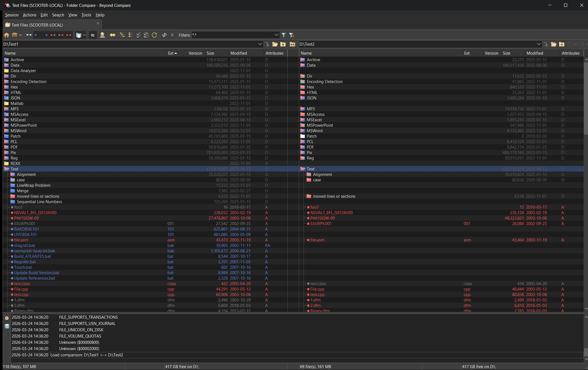Toggle the two-gray-squares Show Same filter
Image resolution: width=588 pixels, height=370 pixels.
tap(29, 35)
